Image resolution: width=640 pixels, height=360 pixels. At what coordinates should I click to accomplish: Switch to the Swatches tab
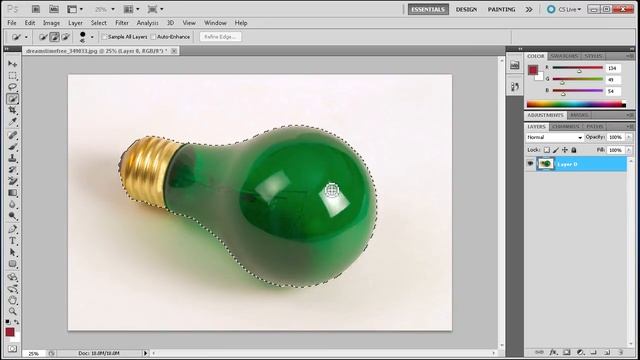click(564, 56)
